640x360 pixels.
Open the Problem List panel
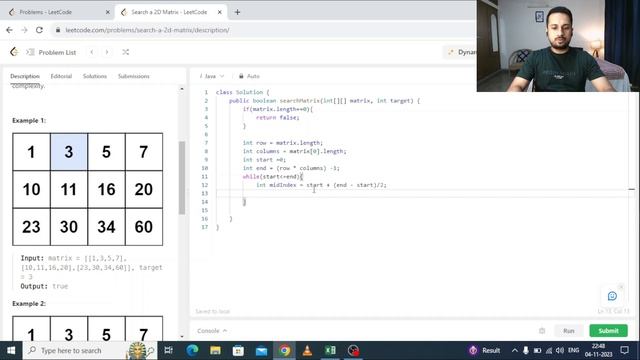coord(52,52)
